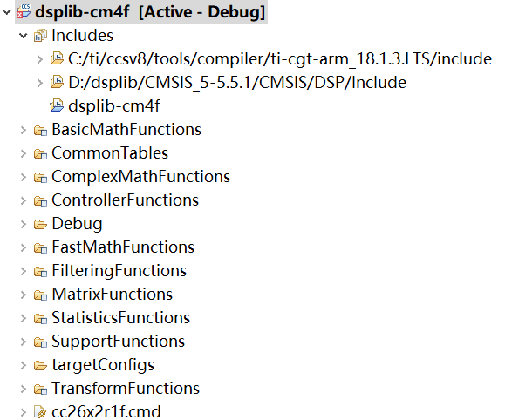The height and width of the screenshot is (420, 505).
Task: Click the dsplib-cm4f include folder icon
Action: click(57, 105)
